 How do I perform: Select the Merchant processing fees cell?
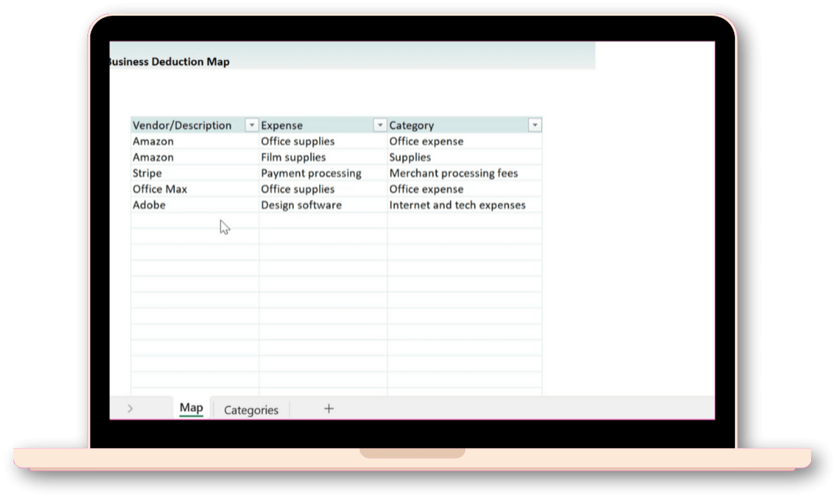tap(465, 173)
